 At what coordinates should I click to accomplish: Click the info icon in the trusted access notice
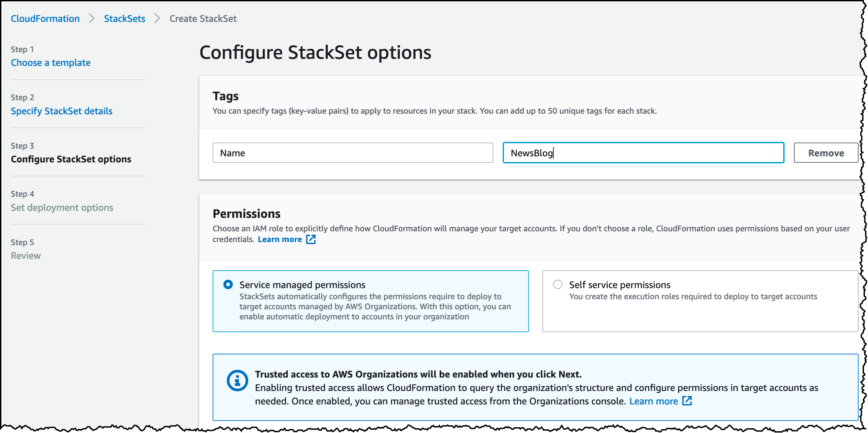(x=237, y=381)
